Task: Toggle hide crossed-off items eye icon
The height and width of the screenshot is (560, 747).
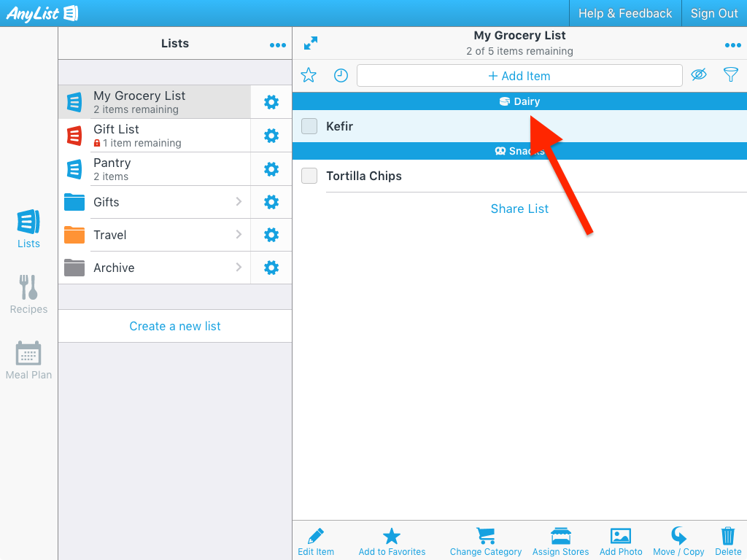Action: click(x=699, y=74)
